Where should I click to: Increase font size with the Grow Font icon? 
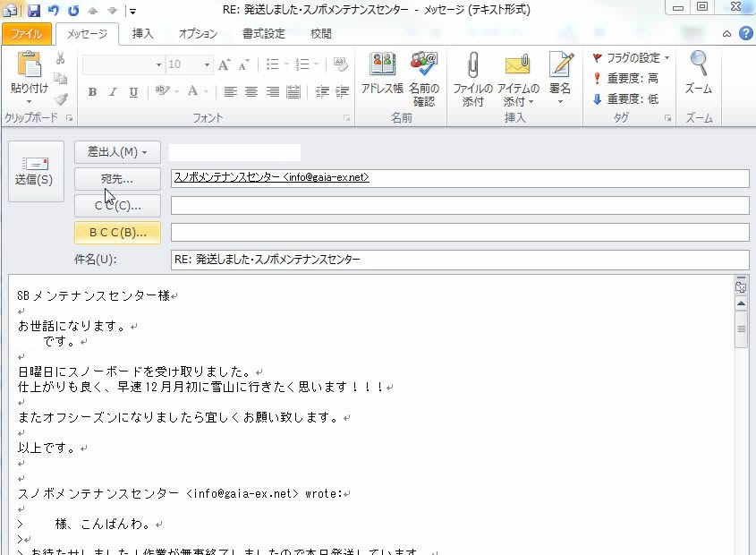coord(224,64)
